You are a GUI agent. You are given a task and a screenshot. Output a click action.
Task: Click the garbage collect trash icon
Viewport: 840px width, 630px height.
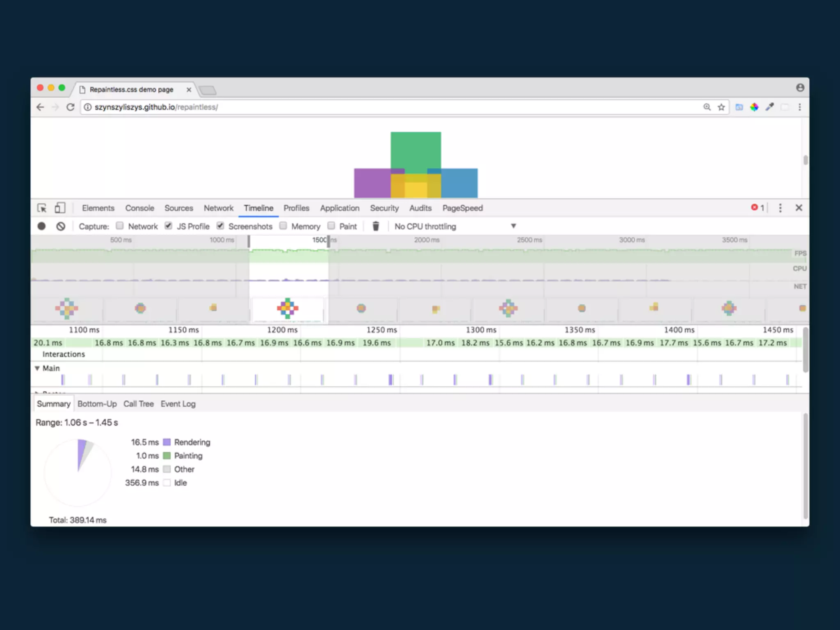click(376, 226)
